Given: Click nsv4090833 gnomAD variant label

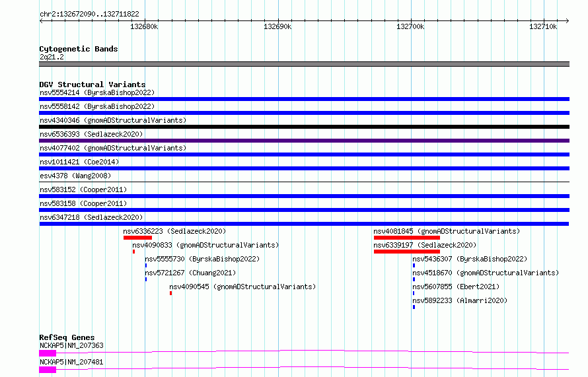Looking at the screenshot, I should point(205,245).
